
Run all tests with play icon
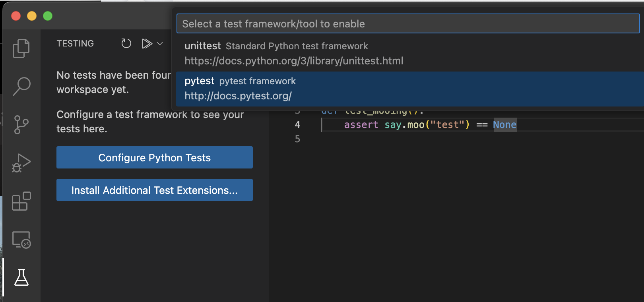click(147, 43)
